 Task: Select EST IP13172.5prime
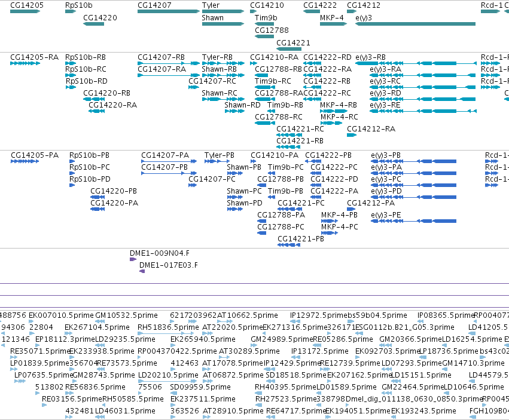point(320,351)
